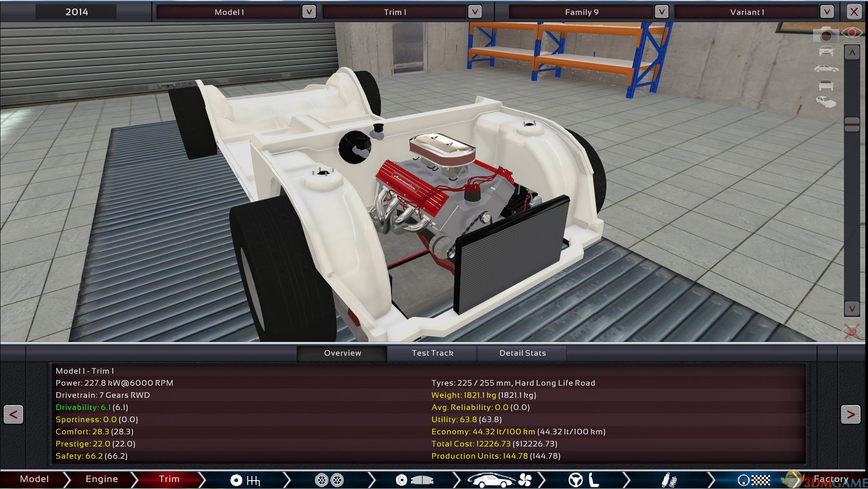Open the suspension setup step
This screenshot has width=868, height=489.
tap(668, 480)
